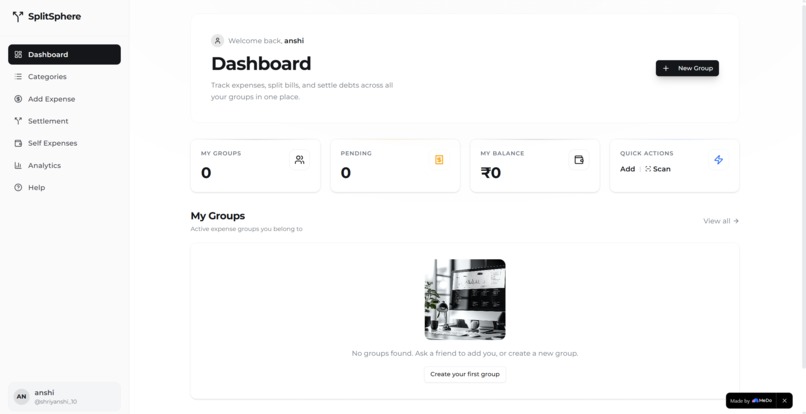The image size is (806, 414).
Task: Click Create your first group button
Action: point(465,374)
